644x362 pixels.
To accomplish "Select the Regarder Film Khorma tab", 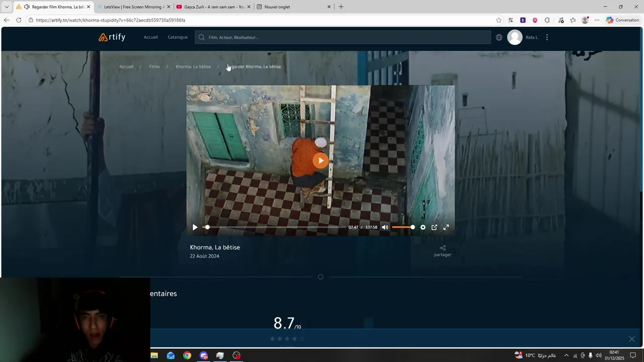I will click(53, 7).
